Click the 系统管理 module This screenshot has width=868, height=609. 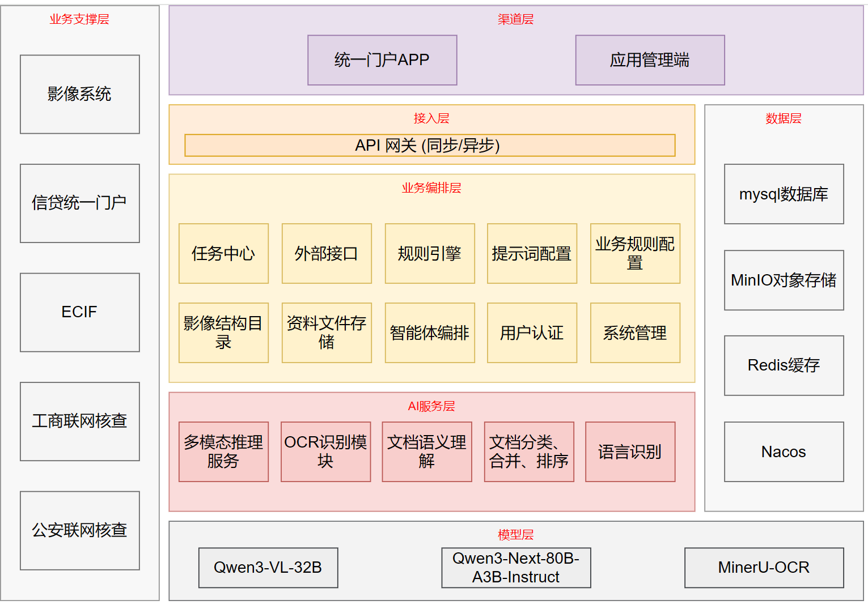(x=635, y=333)
